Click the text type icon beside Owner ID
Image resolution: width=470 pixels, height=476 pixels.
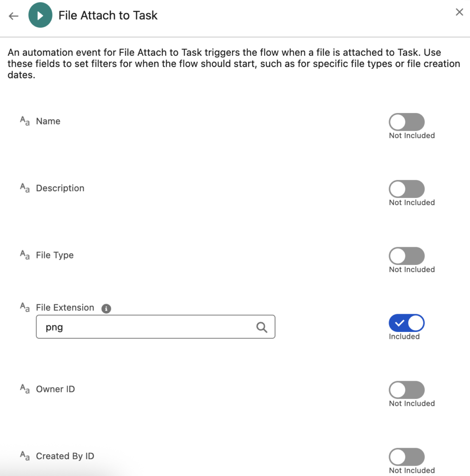coord(25,389)
